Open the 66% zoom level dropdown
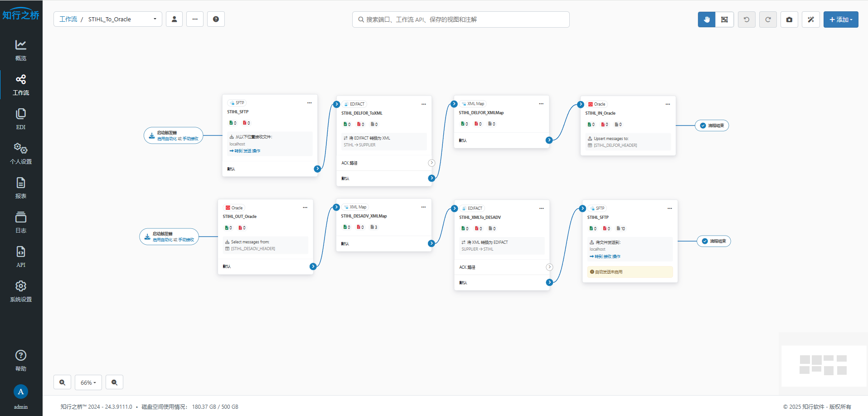The image size is (868, 416). click(88, 382)
